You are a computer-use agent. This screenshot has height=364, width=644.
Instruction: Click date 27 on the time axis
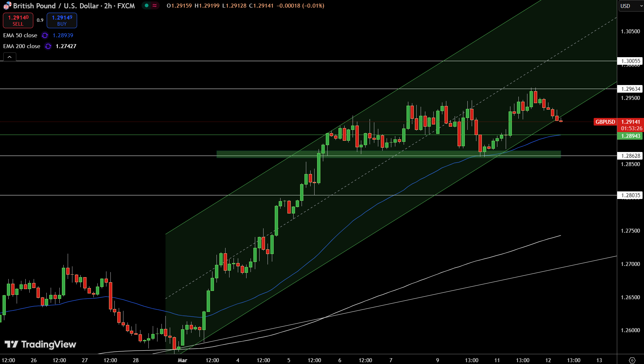pos(85,360)
